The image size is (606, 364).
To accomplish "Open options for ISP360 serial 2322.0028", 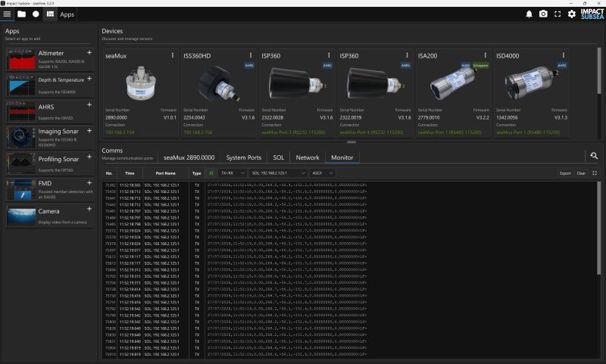I will (329, 55).
